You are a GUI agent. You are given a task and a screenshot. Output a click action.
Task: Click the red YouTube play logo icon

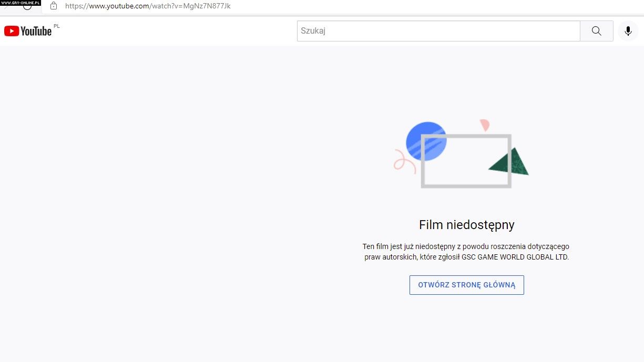[12, 31]
